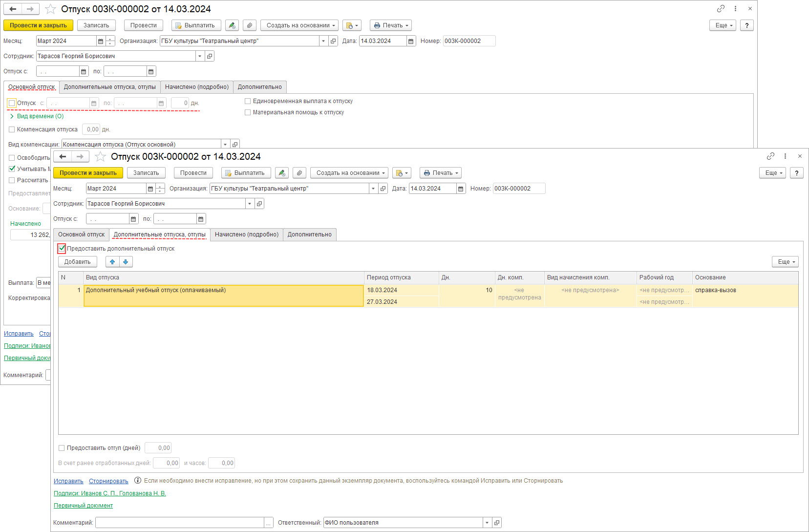This screenshot has height=532, width=809.
Task: Expand Вид времени (О) section
Action: click(x=37, y=116)
